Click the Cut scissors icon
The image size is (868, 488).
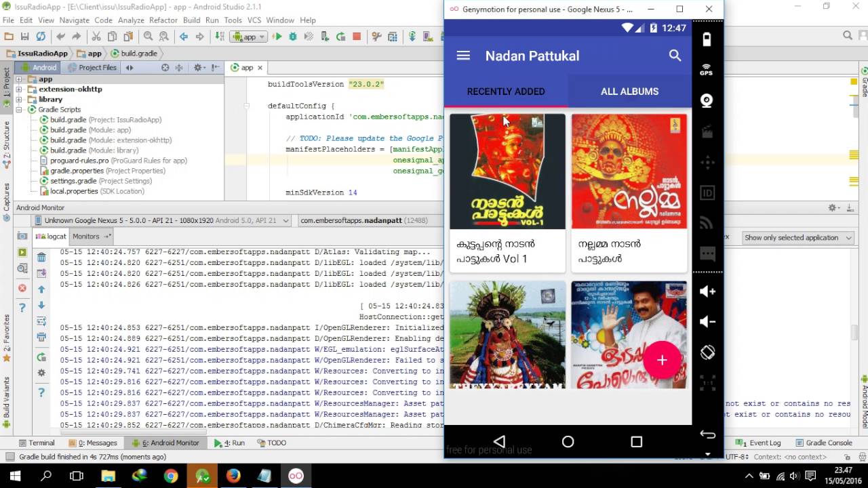point(96,37)
